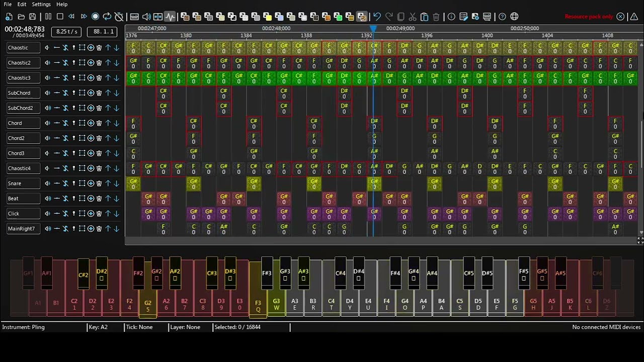Stop the song playback
644x362 pixels.
(x=60, y=17)
